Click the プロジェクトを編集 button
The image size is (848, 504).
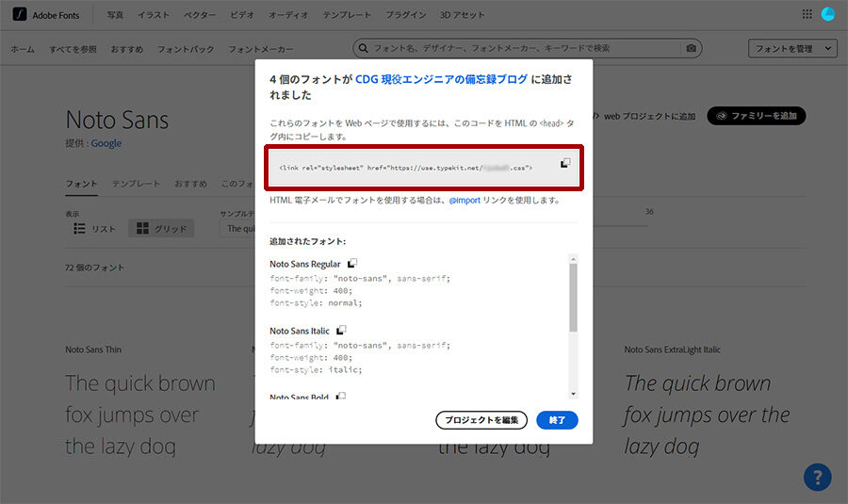point(481,419)
